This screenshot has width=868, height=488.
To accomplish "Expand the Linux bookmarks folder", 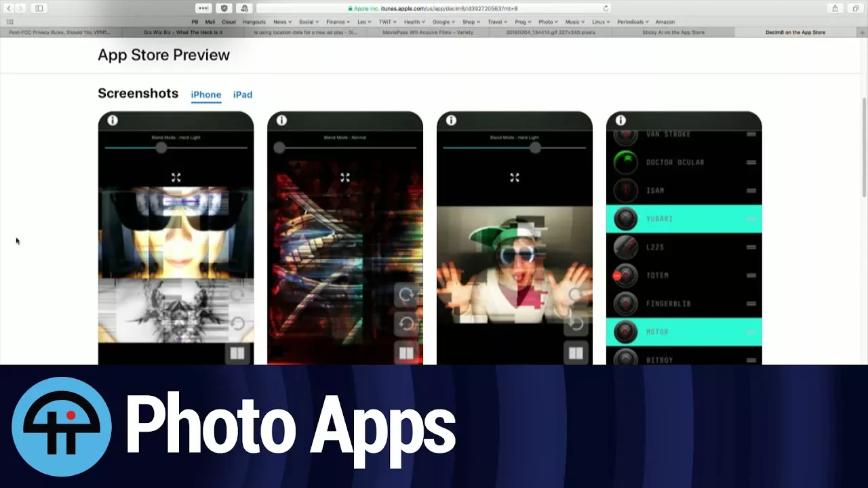I will pos(601,22).
